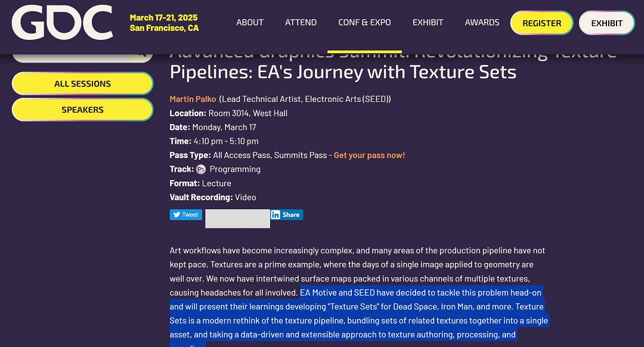Click the Twitter bird icon on the Tweet button
Viewport: 644px width, 347px height.
pyautogui.click(x=177, y=215)
